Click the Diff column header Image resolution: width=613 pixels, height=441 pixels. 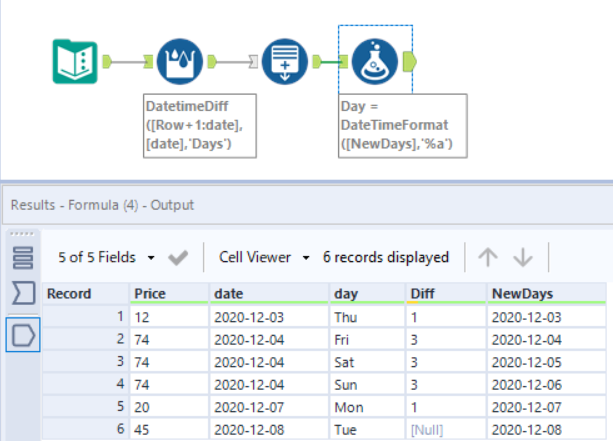446,294
